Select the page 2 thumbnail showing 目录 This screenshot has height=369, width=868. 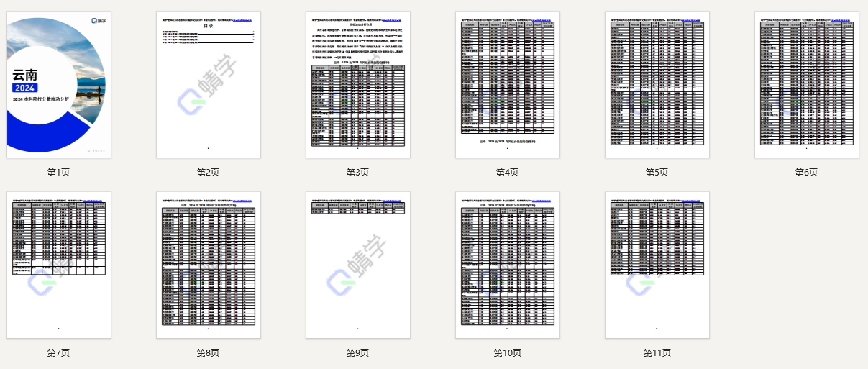208,84
